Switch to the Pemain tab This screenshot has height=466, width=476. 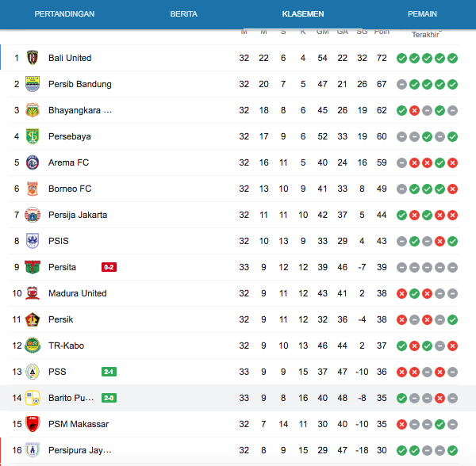[422, 14]
